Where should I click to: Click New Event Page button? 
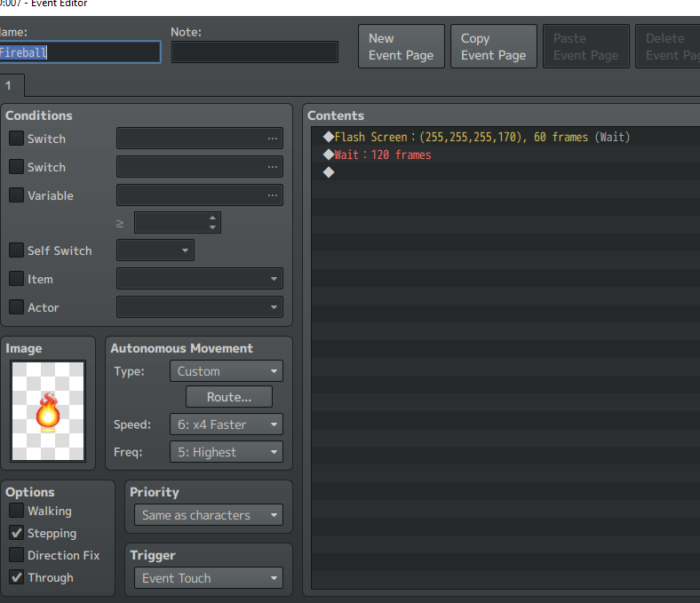point(402,46)
